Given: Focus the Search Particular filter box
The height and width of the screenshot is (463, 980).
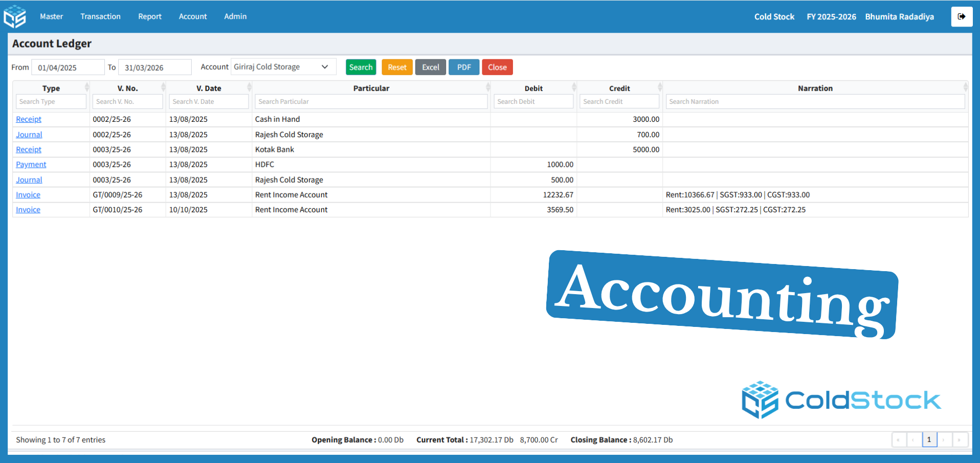Looking at the screenshot, I should point(371,101).
